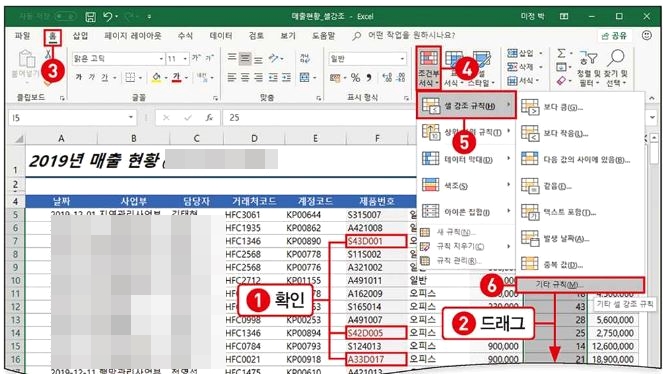Decrease font size with the smaller 가 icon
The height and width of the screenshot is (374, 669).
point(209,58)
